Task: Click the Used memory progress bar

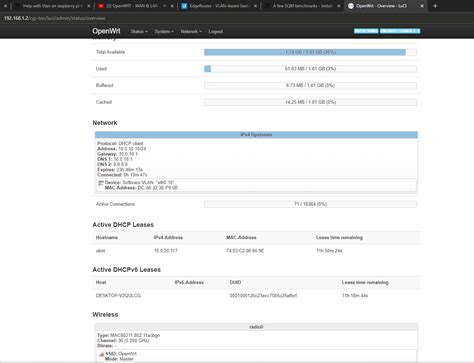Action: [310, 69]
